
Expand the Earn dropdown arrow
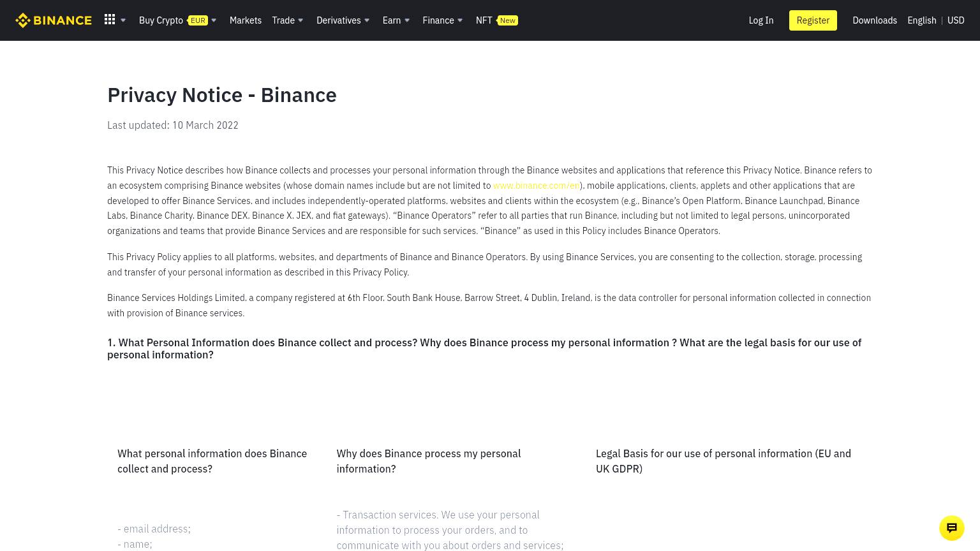pyautogui.click(x=407, y=20)
